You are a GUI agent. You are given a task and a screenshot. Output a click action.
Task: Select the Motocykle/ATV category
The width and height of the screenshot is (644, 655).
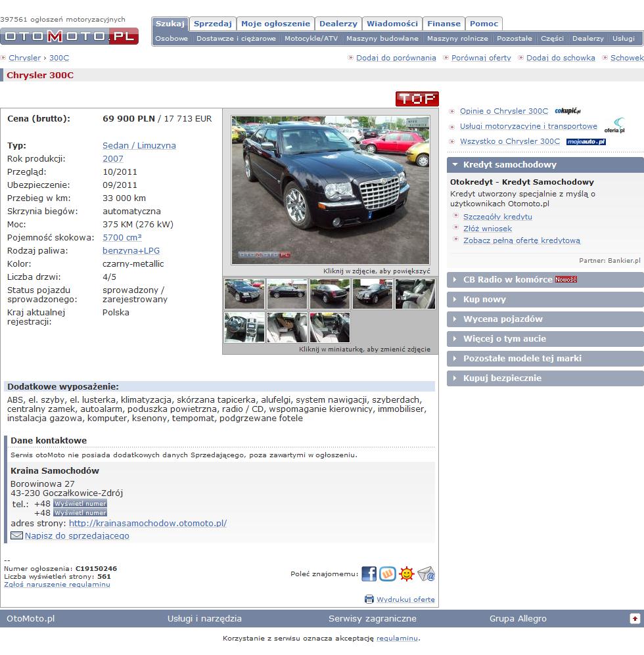point(311,38)
